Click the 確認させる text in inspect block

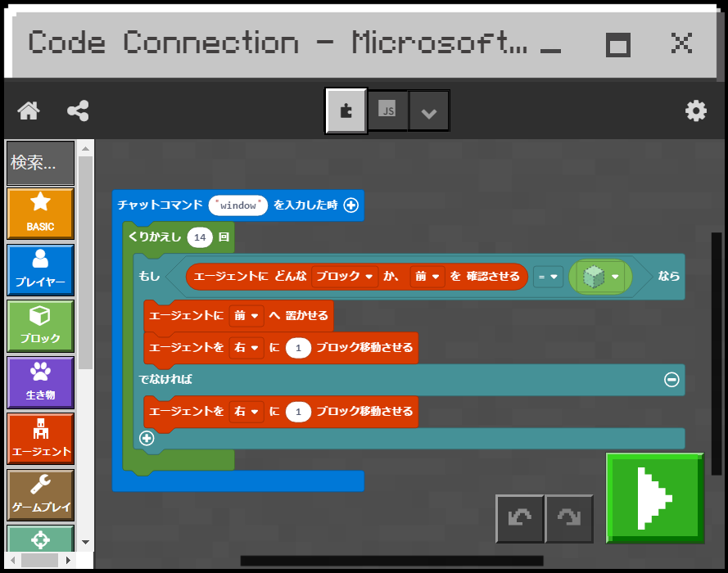point(493,277)
